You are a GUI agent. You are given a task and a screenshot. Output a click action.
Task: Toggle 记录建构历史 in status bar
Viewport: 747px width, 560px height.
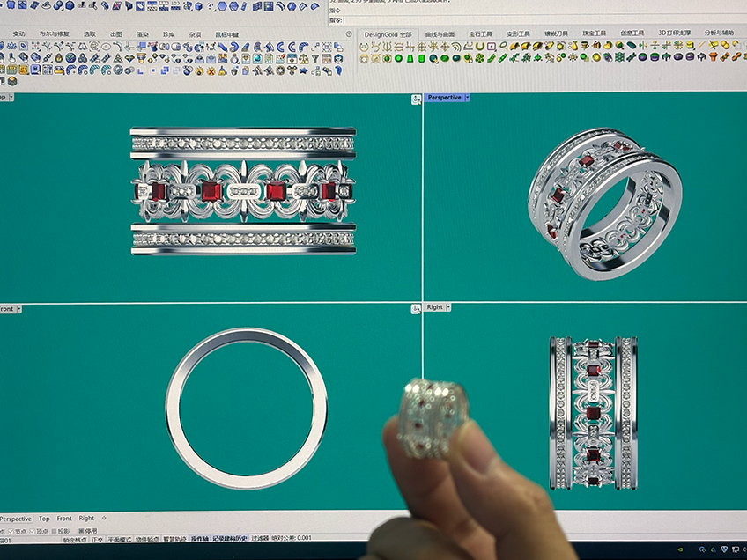click(230, 539)
